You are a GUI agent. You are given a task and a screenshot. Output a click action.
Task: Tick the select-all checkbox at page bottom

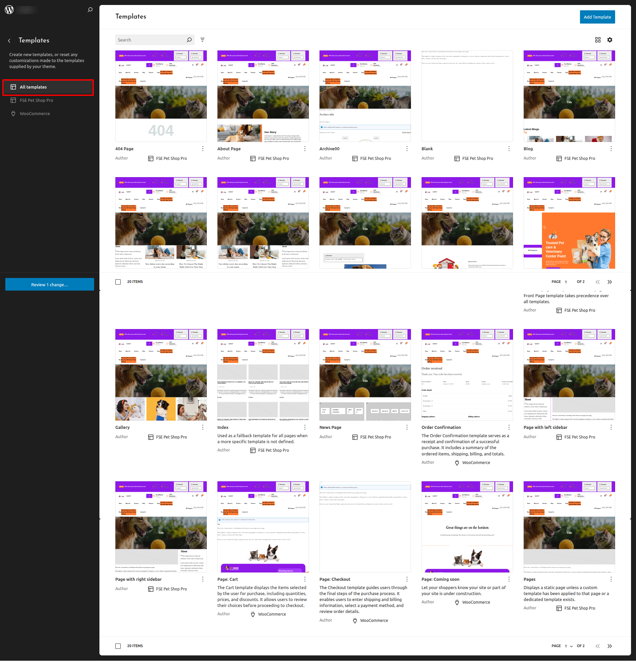click(118, 646)
